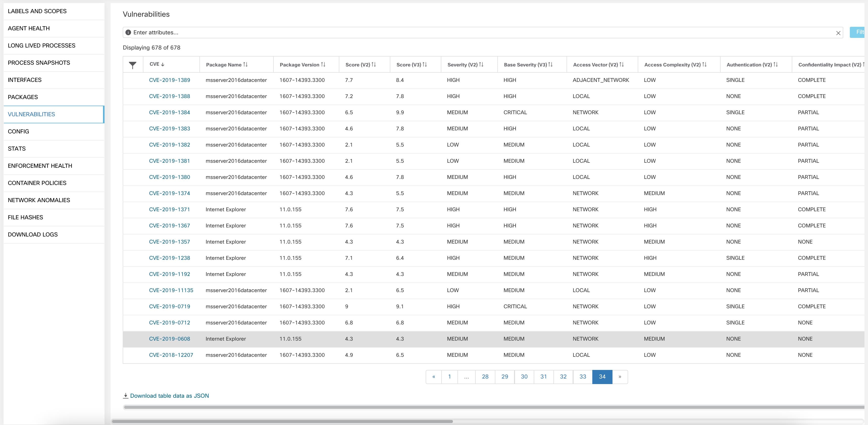The height and width of the screenshot is (425, 868).
Task: Click the CVE-2019-0719 vulnerability link
Action: [x=169, y=306]
